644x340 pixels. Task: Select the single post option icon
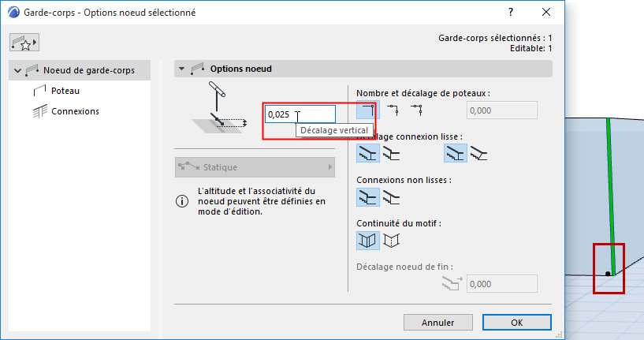click(x=367, y=110)
